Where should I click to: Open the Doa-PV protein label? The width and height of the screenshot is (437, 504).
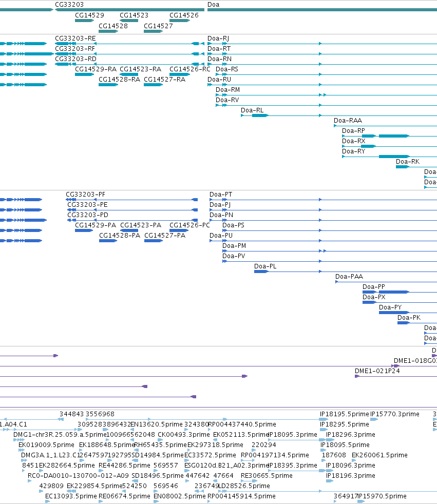point(234,256)
